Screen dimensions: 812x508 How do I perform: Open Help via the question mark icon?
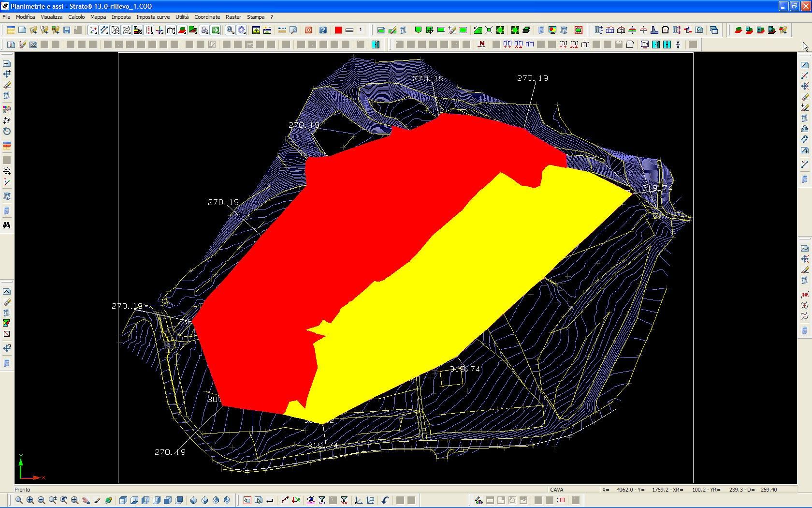(x=323, y=30)
